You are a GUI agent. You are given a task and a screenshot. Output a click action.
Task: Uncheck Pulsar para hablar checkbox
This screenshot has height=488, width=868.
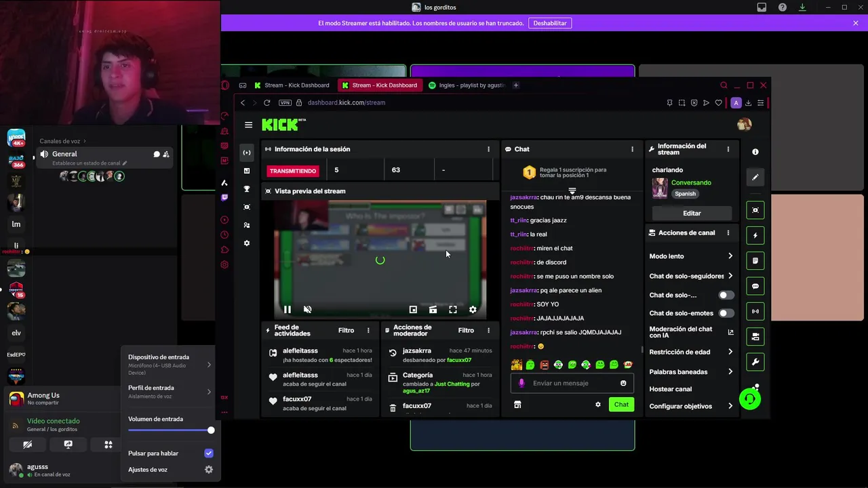[x=209, y=453]
